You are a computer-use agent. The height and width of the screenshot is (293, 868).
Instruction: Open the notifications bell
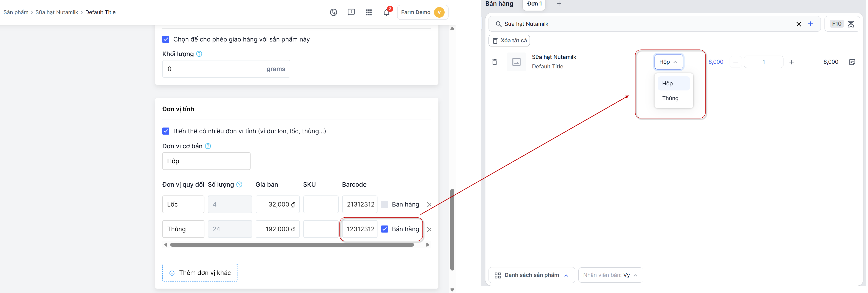coord(386,12)
